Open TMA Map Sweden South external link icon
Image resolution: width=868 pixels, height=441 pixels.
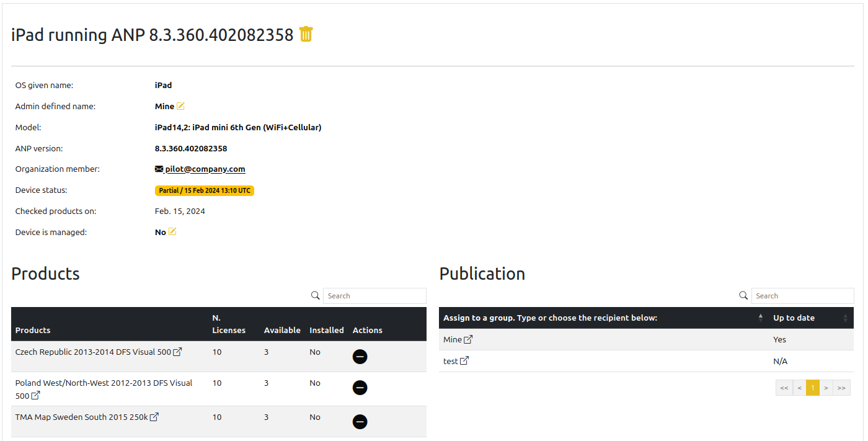pyautogui.click(x=154, y=417)
